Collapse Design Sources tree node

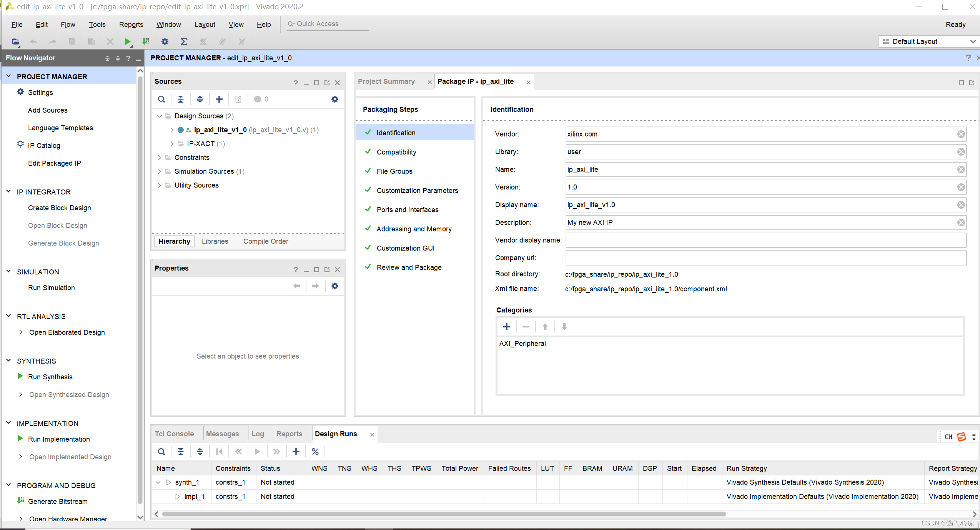(x=159, y=116)
